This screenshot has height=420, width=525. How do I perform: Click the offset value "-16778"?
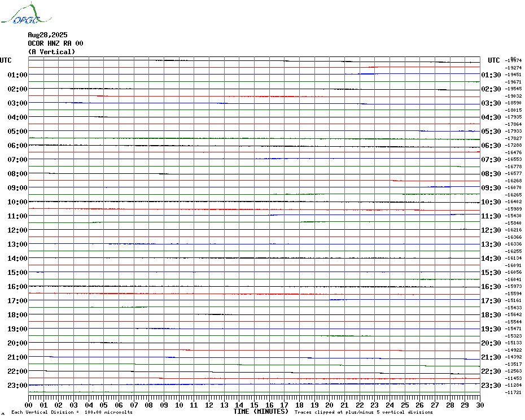point(513,167)
